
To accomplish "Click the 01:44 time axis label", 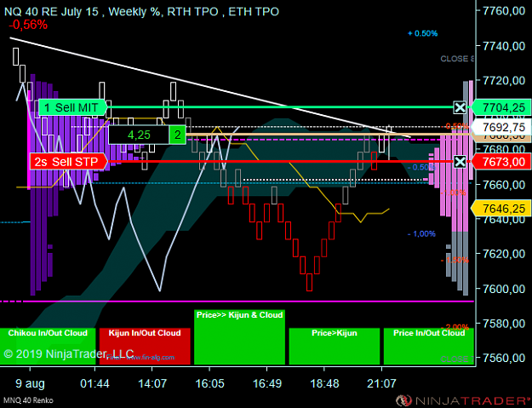I will (x=94, y=383).
